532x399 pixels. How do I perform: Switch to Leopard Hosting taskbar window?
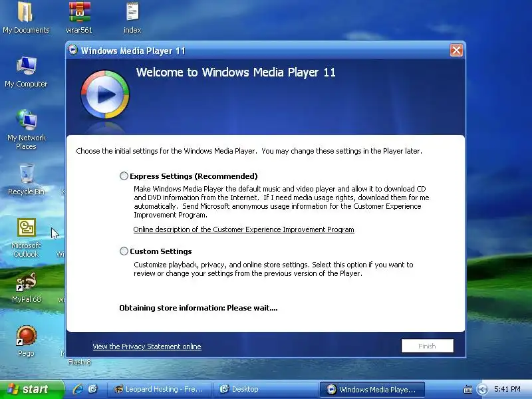pos(159,389)
